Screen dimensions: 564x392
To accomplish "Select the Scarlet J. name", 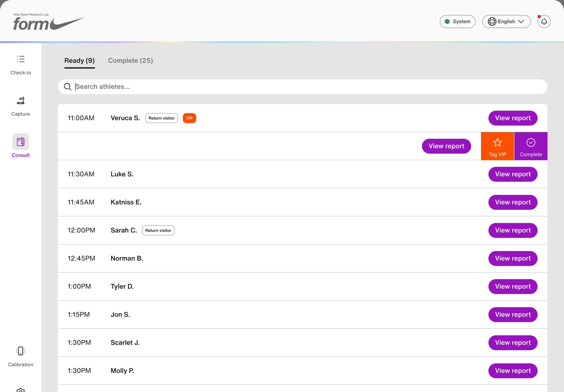I will pos(125,343).
